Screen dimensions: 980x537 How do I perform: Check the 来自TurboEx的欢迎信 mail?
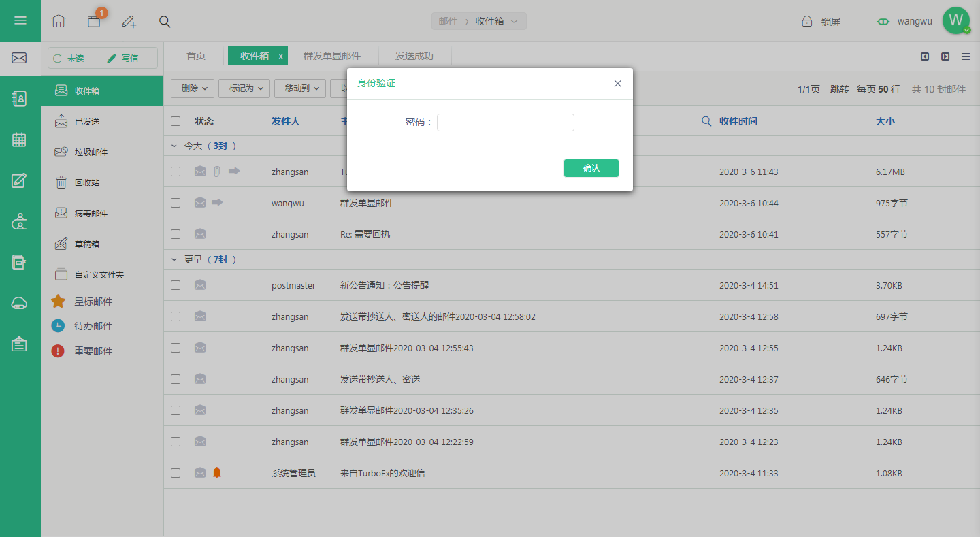pos(176,473)
